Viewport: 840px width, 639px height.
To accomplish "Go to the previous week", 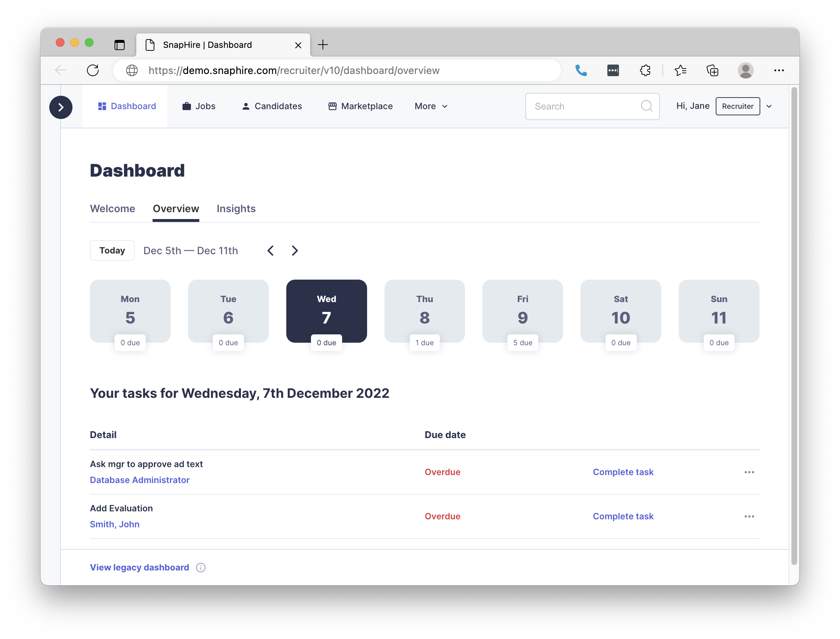I will point(271,251).
